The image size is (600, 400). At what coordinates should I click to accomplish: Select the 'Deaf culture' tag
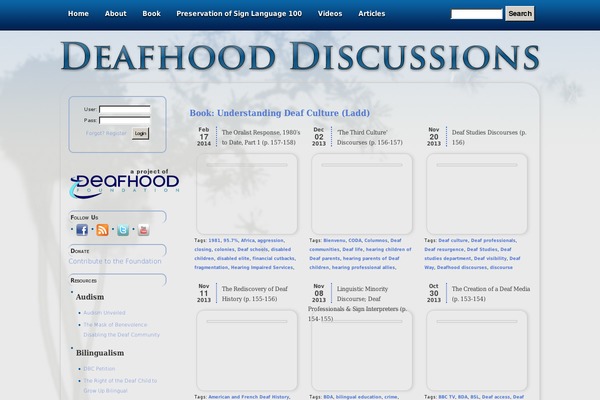(x=453, y=240)
